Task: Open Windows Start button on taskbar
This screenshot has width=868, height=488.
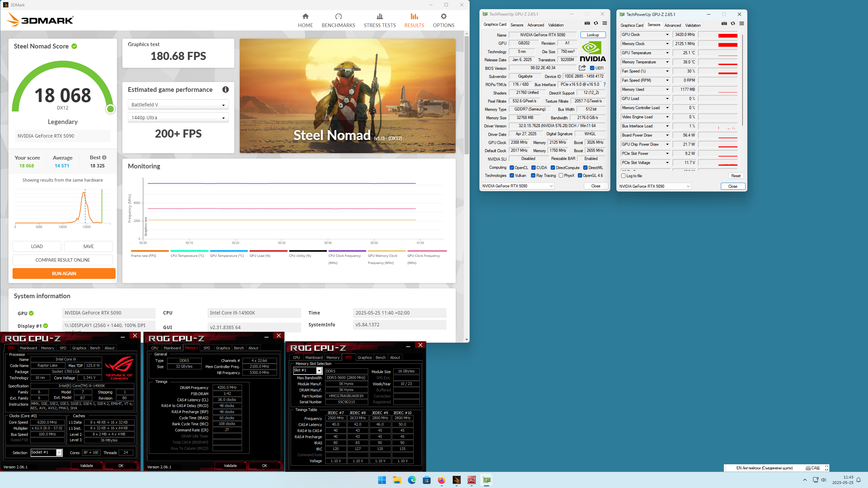Action: [382, 480]
